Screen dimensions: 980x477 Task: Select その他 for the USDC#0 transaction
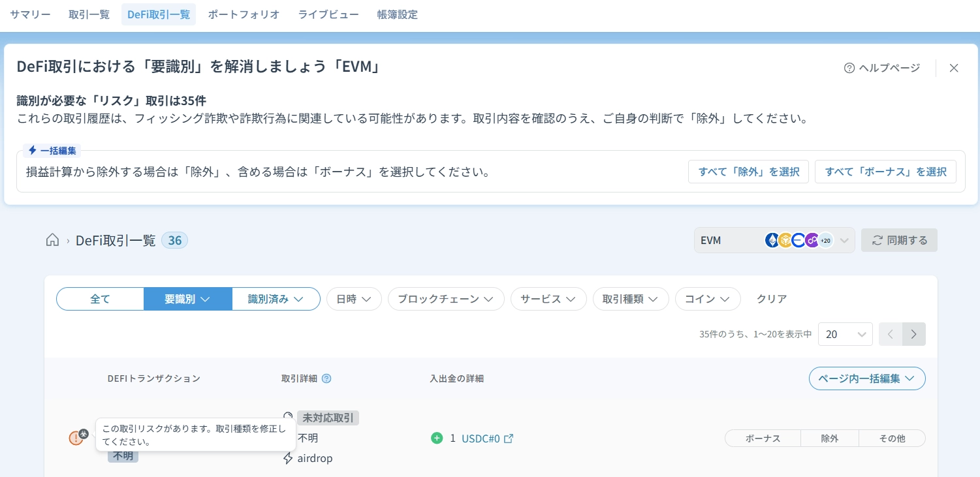tap(892, 439)
